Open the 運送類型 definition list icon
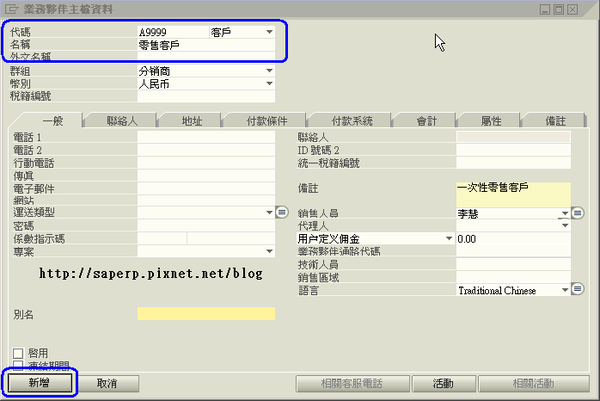600x401 pixels. (282, 212)
